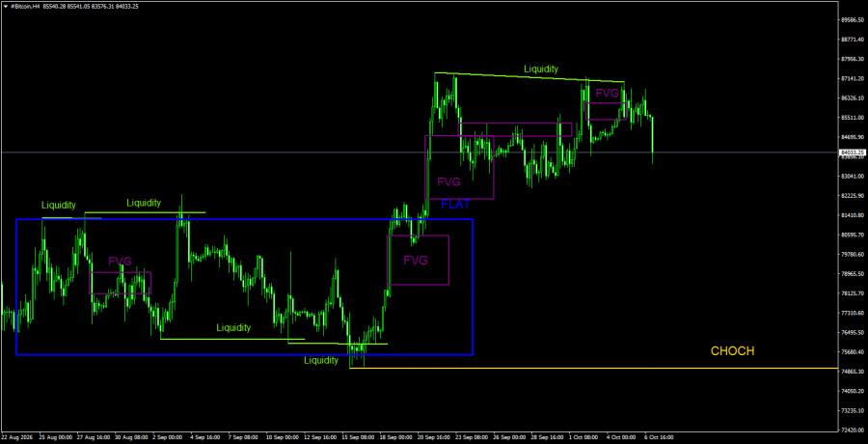Select the CHOCH text label
The width and height of the screenshot is (868, 444).
732,351
